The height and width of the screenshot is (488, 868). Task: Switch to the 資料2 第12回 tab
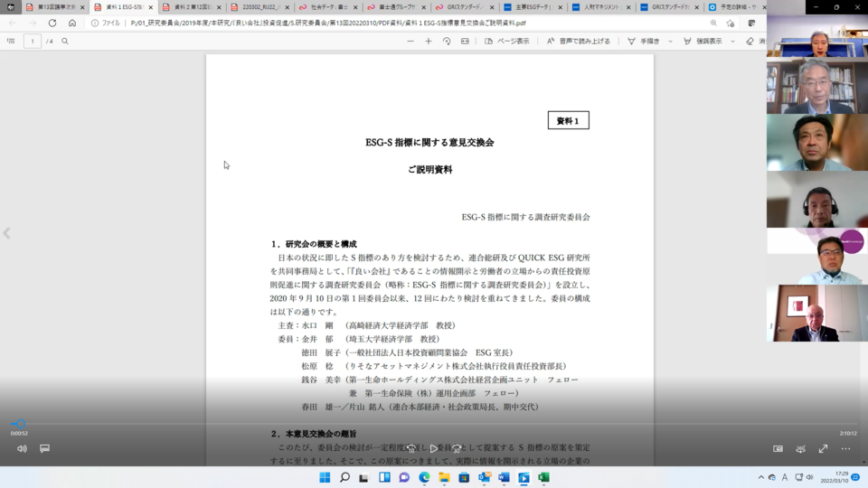click(x=192, y=7)
